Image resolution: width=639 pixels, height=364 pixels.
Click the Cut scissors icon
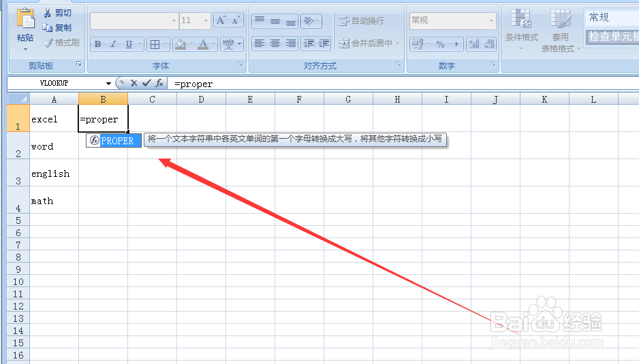coord(48,13)
